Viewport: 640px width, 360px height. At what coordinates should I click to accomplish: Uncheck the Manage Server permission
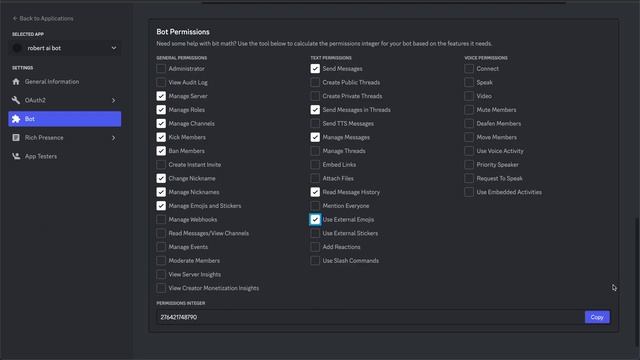[161, 96]
